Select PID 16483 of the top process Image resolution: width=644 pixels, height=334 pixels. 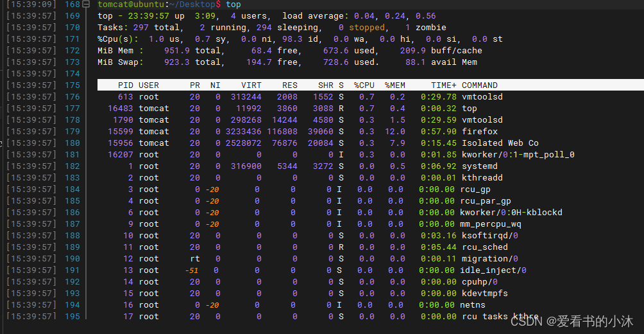pos(121,109)
